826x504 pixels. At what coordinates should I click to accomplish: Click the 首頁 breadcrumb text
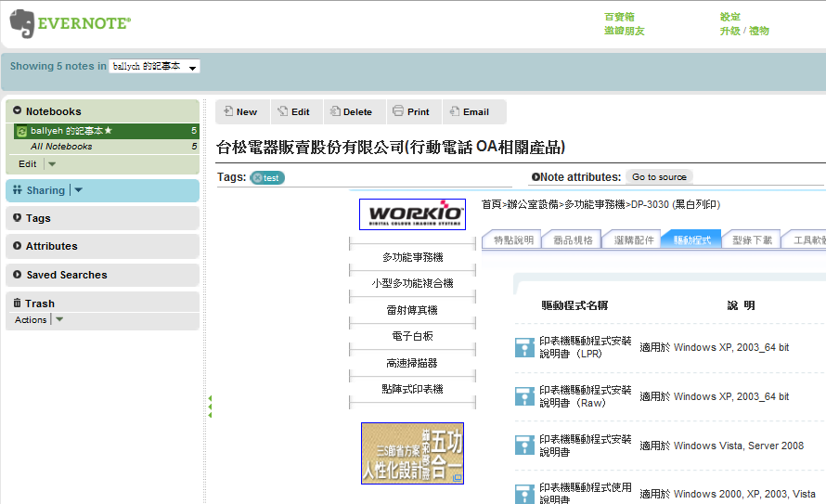pyautogui.click(x=491, y=204)
